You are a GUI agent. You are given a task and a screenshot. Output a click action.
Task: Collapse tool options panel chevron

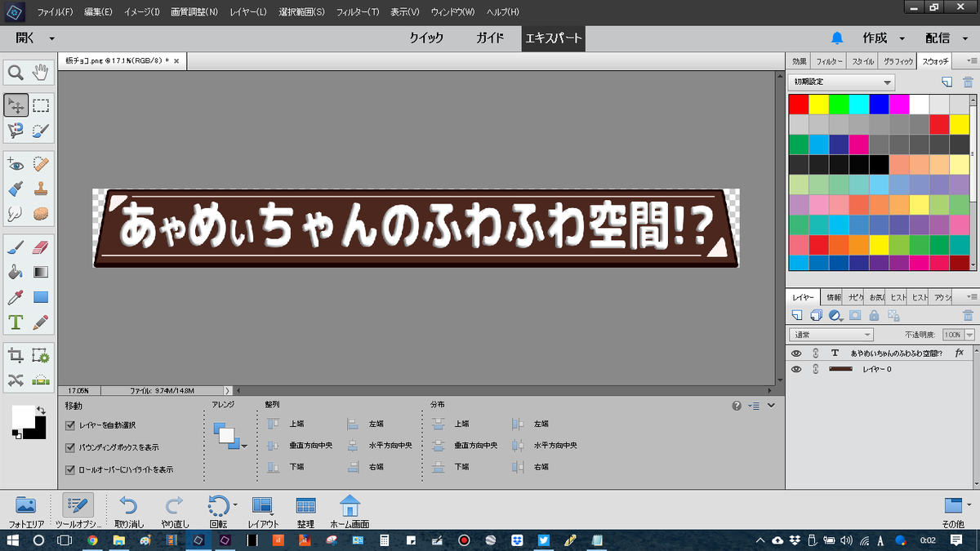pyautogui.click(x=771, y=405)
